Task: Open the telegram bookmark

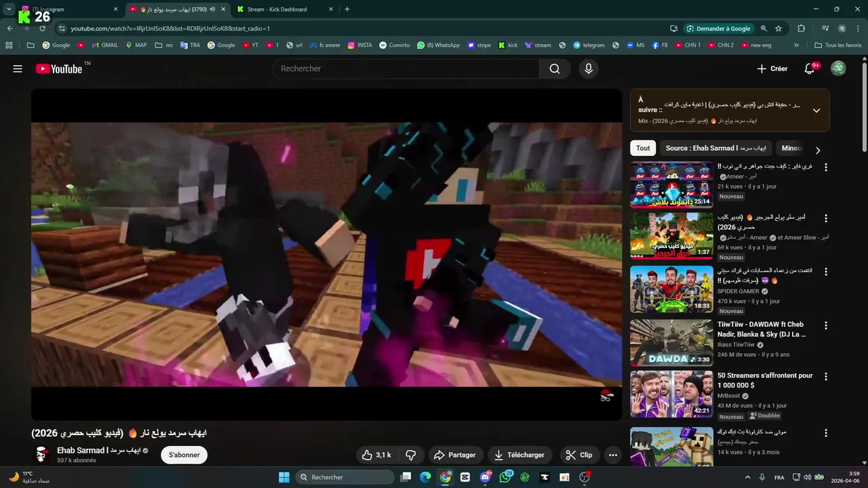Action: 589,45
